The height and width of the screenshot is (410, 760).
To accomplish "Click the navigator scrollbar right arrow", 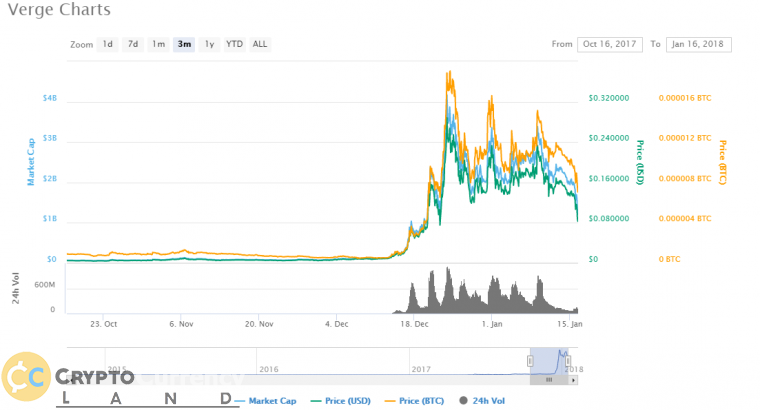I will click(573, 380).
